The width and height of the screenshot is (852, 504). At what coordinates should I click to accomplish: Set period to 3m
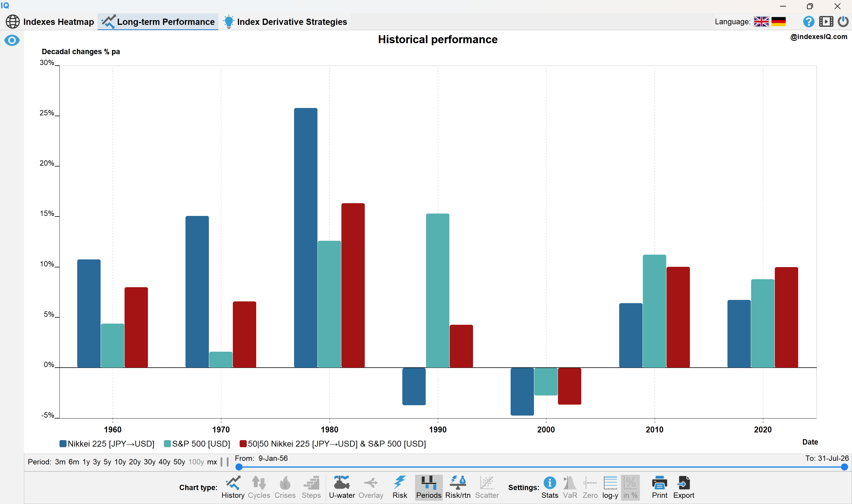click(x=60, y=462)
